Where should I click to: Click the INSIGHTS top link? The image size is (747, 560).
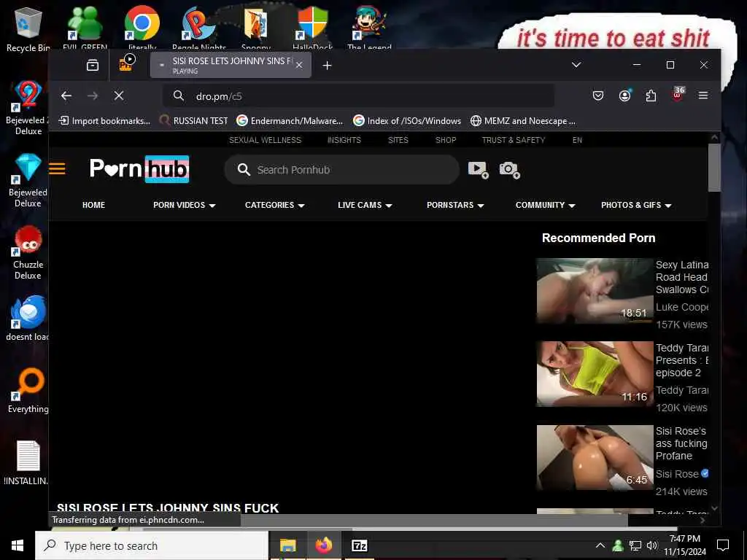point(344,140)
